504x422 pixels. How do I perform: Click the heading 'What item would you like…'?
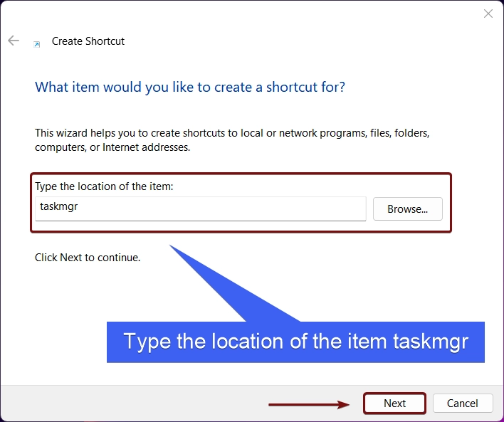click(190, 87)
